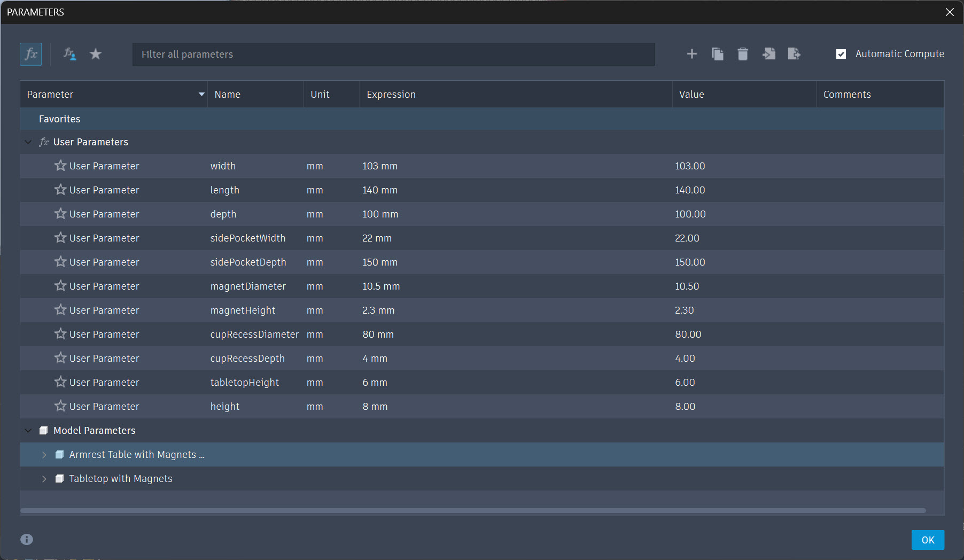Favorite the width parameter star

tap(60, 166)
